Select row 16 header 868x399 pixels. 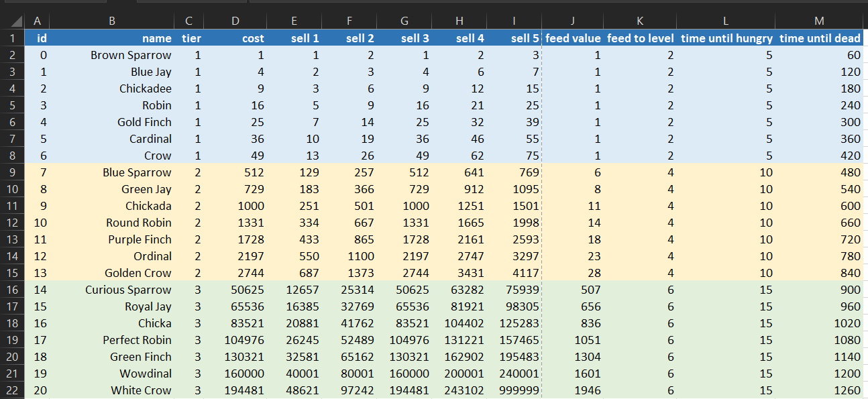click(12, 290)
